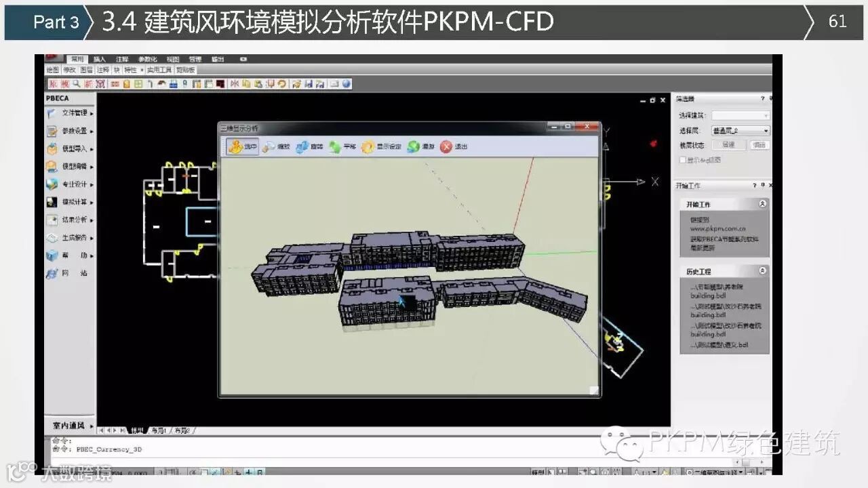Switch to the 注释 ribbon tab
Image resolution: width=868 pixels, height=488 pixels.
coord(122,59)
